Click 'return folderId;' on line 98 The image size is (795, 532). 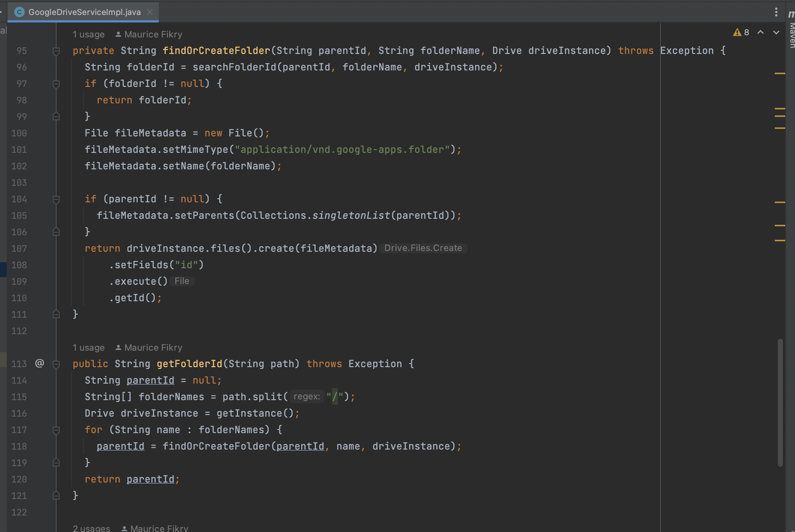coord(144,100)
